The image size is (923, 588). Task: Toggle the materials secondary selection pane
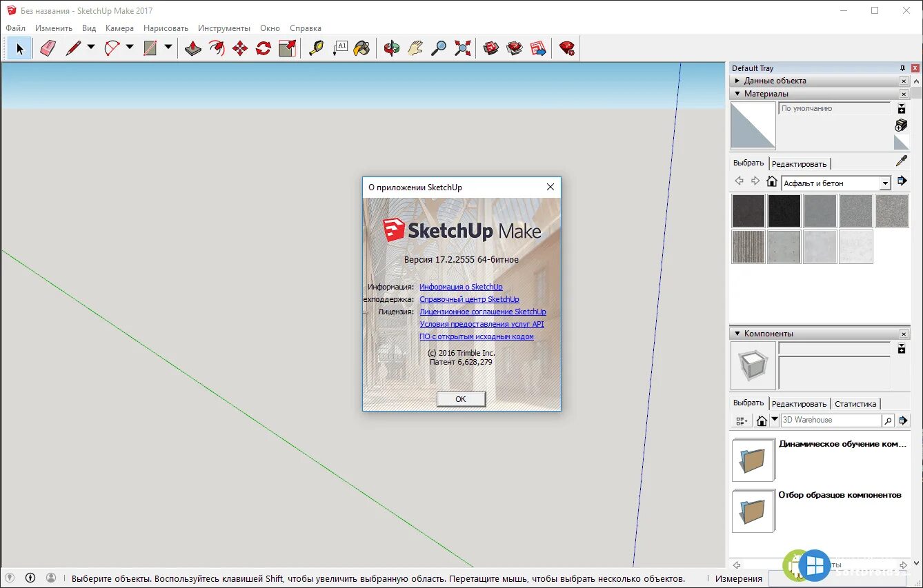tap(901, 109)
